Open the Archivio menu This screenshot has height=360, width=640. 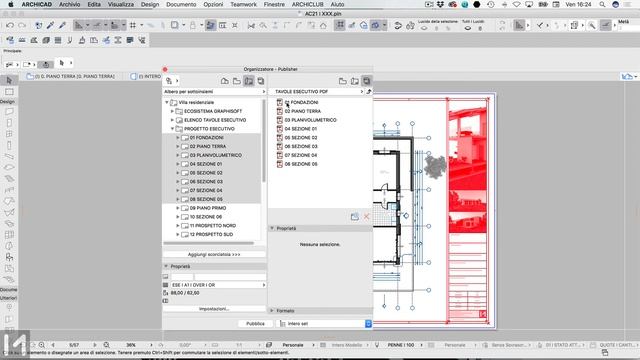pos(69,4)
